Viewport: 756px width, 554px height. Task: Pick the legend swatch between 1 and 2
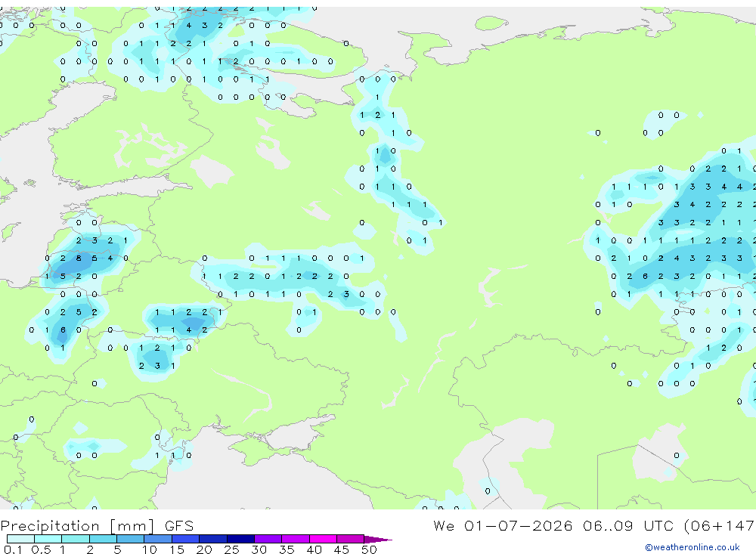coord(76,539)
